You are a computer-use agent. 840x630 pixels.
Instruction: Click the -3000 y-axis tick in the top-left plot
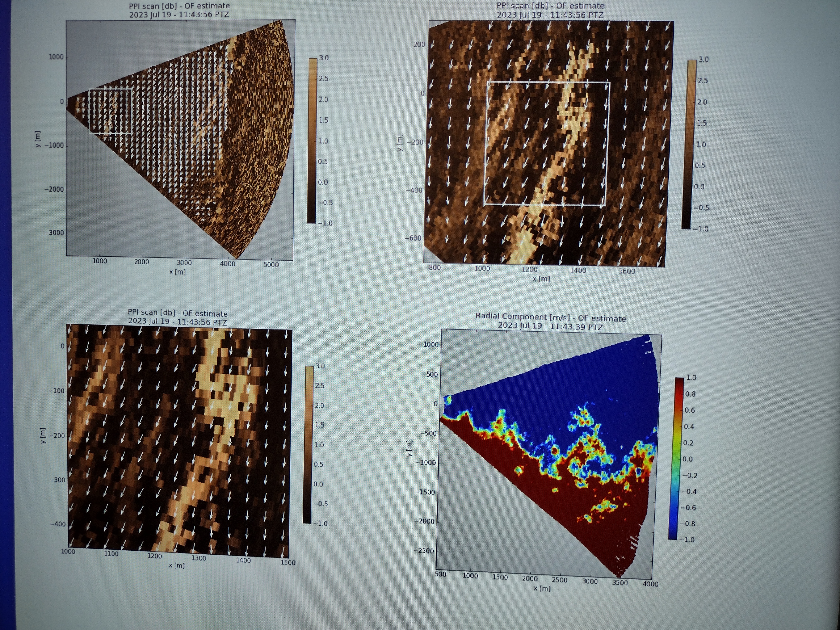tap(54, 233)
